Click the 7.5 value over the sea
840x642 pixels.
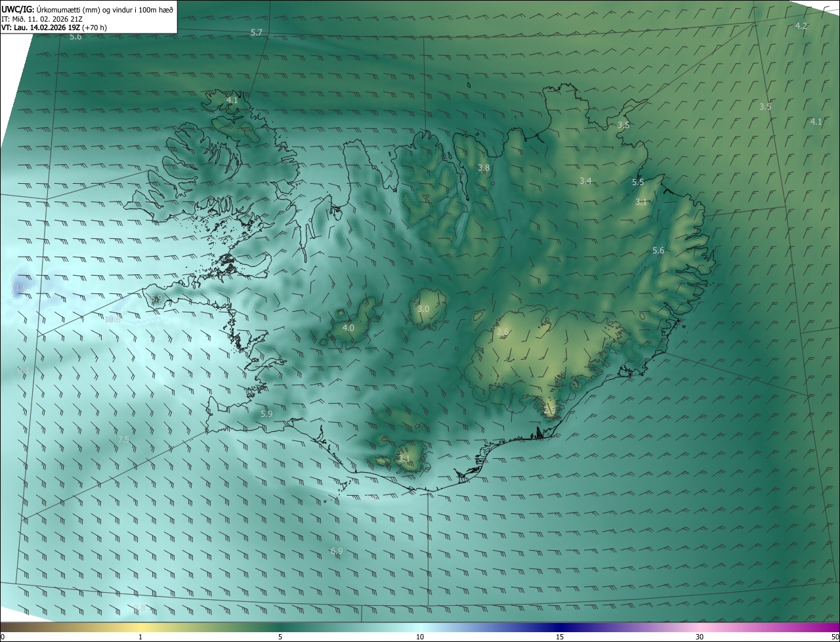[123, 440]
